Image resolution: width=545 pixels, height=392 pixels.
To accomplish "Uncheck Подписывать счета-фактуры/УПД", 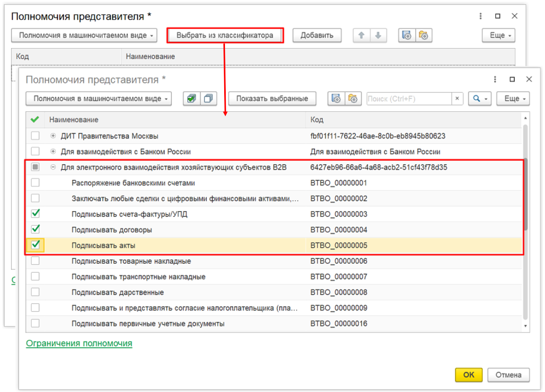I will 35,213.
